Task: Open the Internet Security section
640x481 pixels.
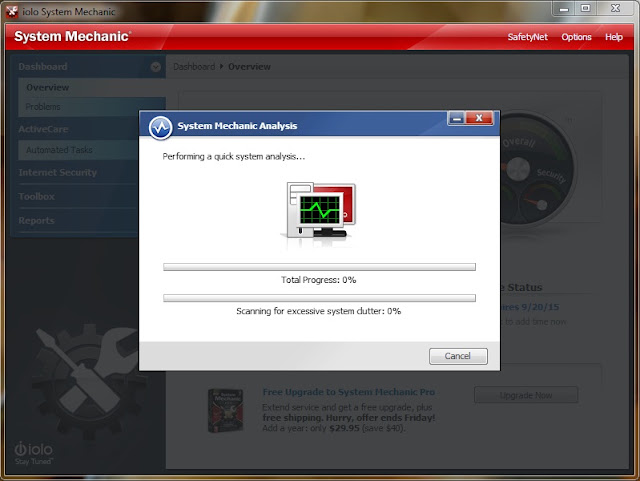Action: [x=58, y=172]
